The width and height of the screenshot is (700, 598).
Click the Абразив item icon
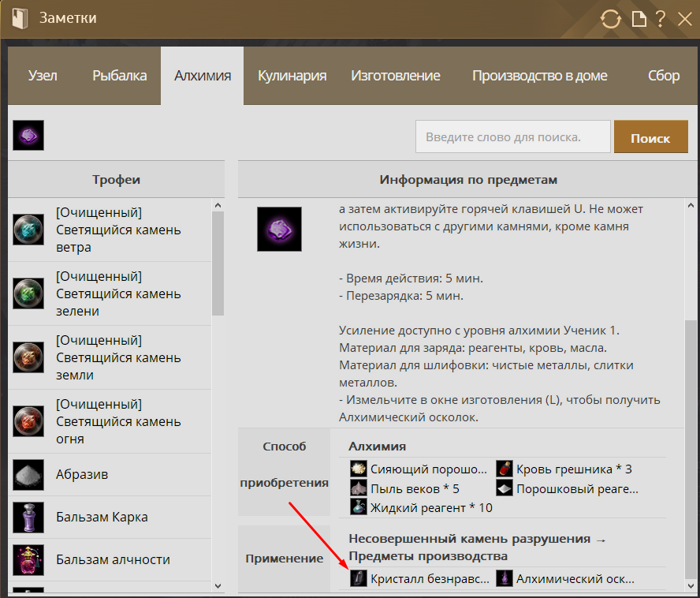pos(28,475)
